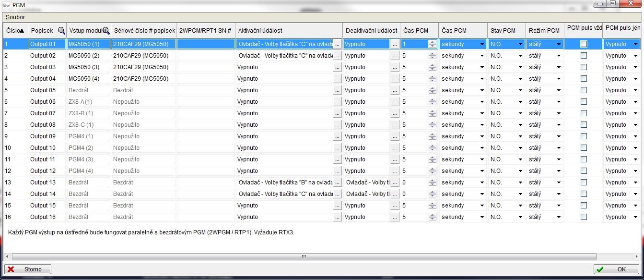Open Stav PGM N.O. dropdown for Output 04

pyautogui.click(x=520, y=79)
